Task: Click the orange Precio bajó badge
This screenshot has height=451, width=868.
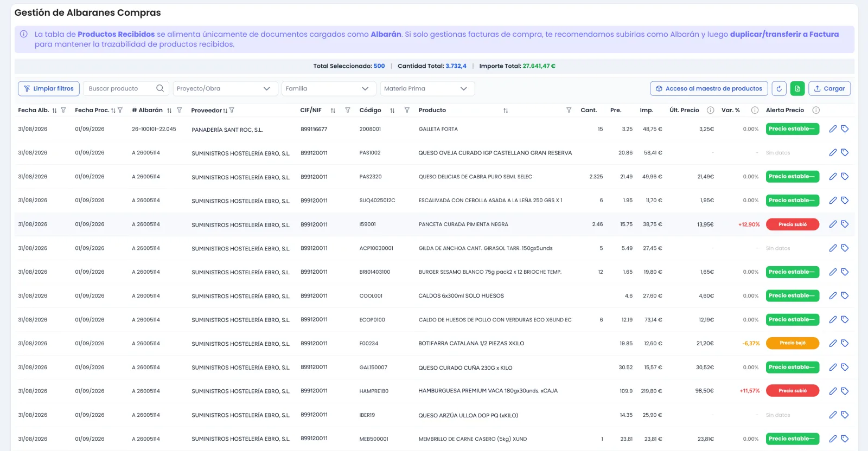Action: coord(793,343)
